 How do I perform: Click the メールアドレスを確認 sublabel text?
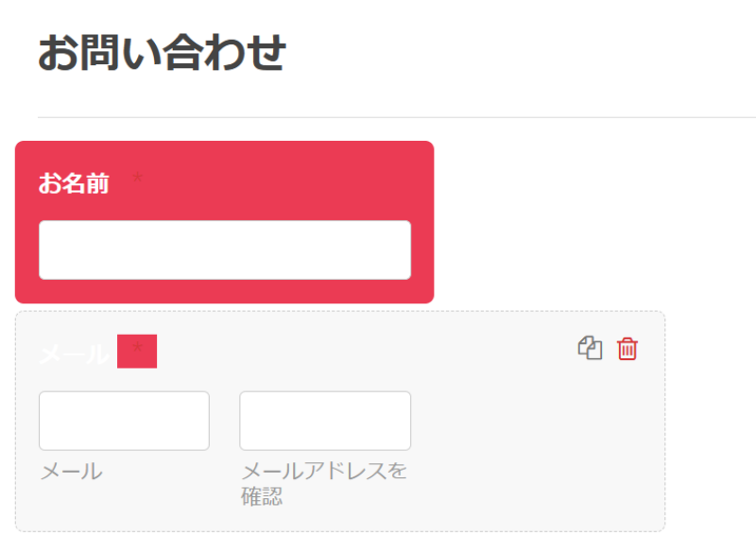click(324, 483)
